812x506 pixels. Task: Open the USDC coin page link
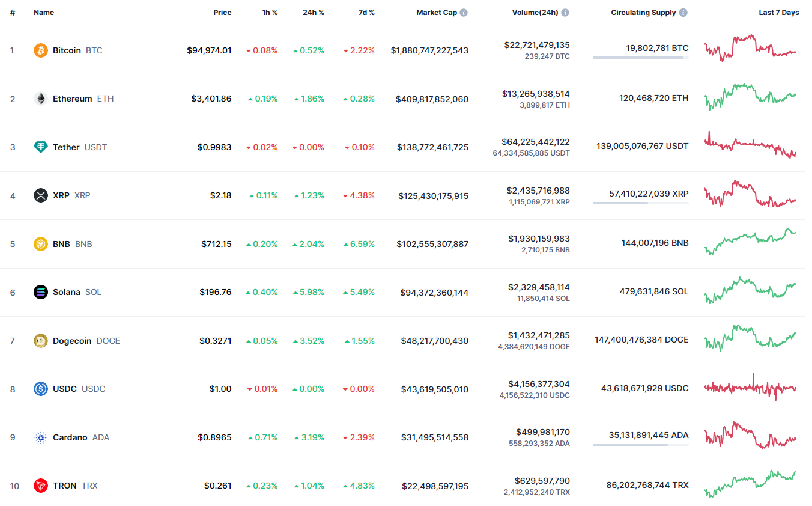point(65,389)
